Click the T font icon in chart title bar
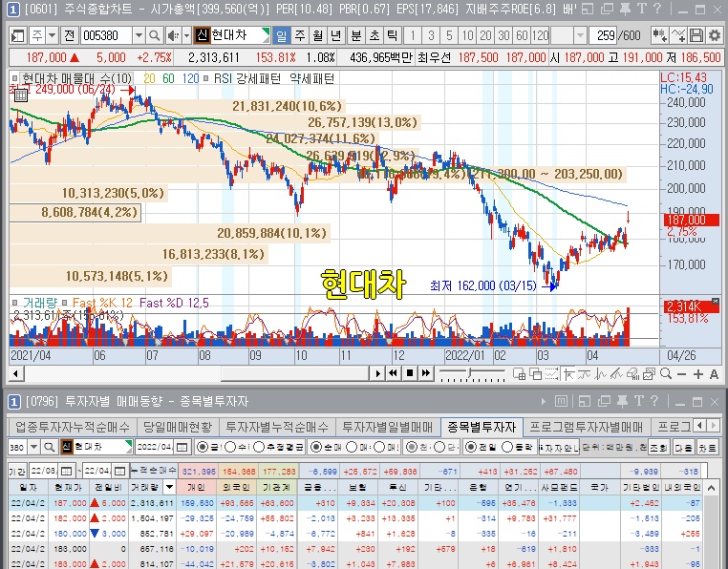The width and height of the screenshot is (728, 569). pos(642,9)
